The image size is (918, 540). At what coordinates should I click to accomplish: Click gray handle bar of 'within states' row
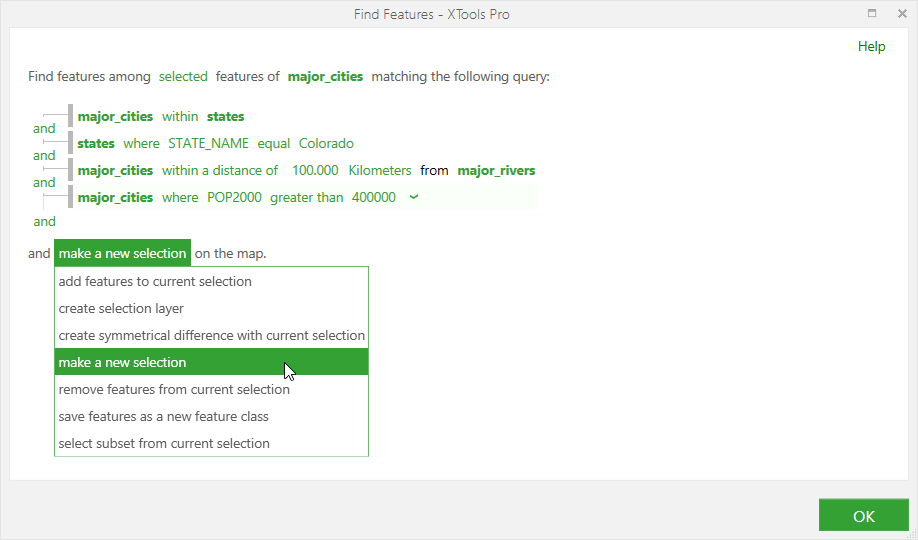70,115
